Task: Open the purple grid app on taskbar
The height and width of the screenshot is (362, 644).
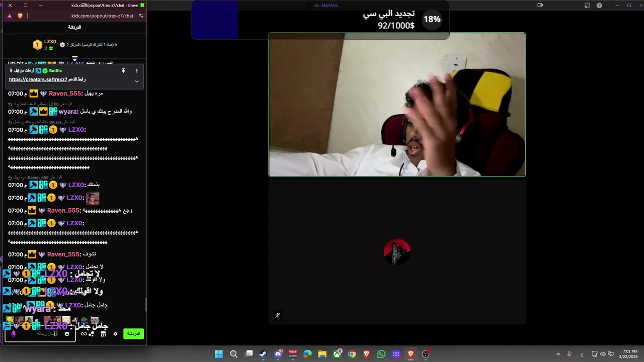Action: click(396, 354)
